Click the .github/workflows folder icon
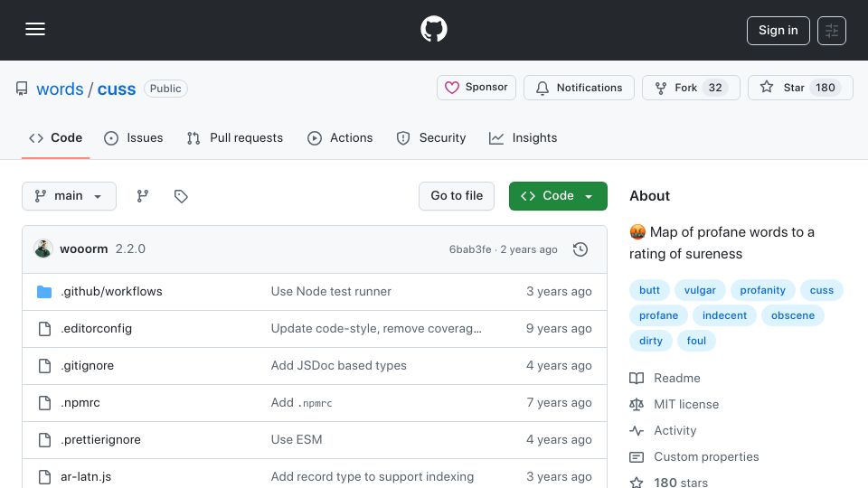Screen dimensions: 868x488 pyautogui.click(x=44, y=292)
